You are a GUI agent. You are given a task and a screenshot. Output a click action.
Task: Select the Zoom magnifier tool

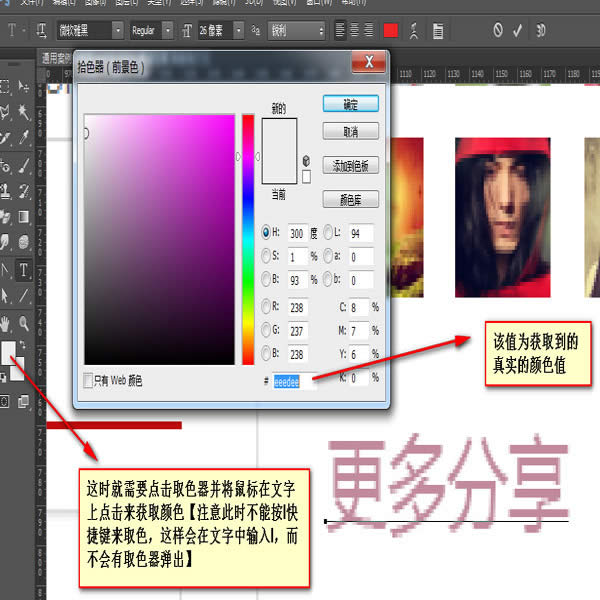pyautogui.click(x=23, y=324)
